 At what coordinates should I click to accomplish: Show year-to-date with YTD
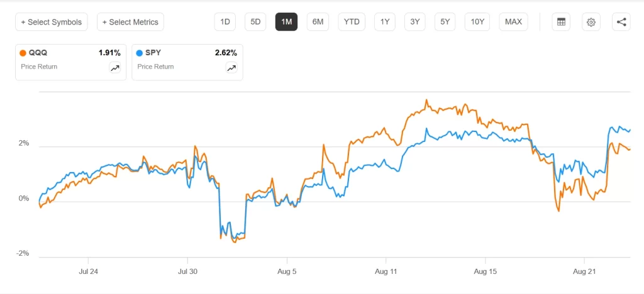click(x=352, y=22)
